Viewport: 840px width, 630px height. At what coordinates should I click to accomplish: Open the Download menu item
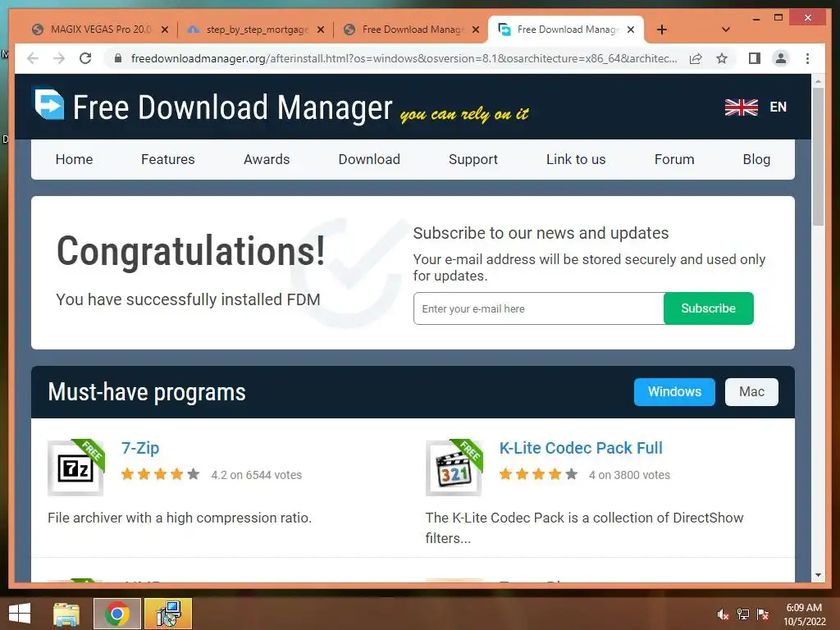[369, 159]
